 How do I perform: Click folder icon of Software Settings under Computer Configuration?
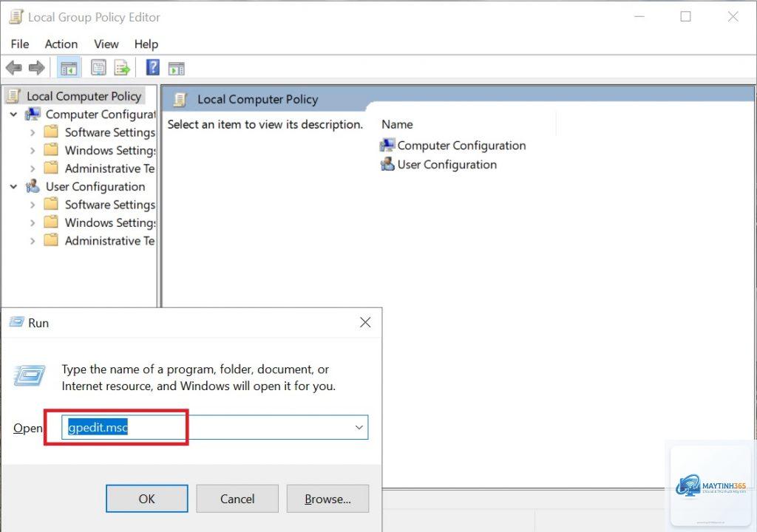51,132
